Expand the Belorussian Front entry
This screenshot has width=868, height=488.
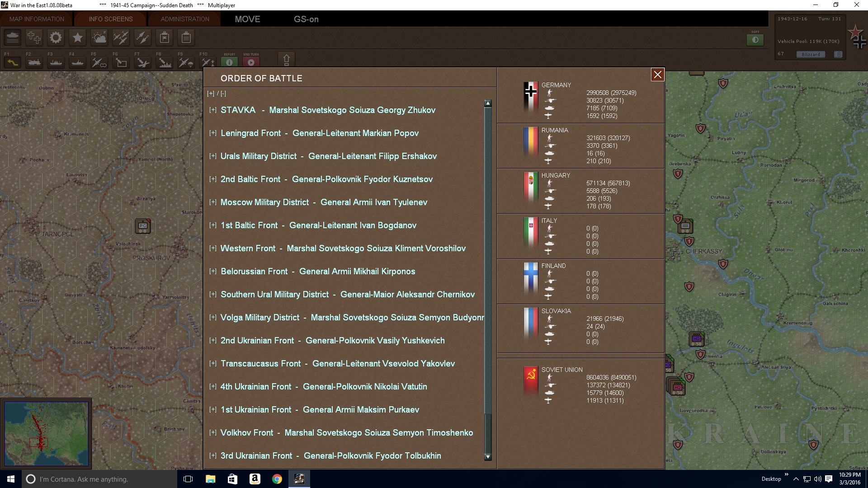coord(213,271)
